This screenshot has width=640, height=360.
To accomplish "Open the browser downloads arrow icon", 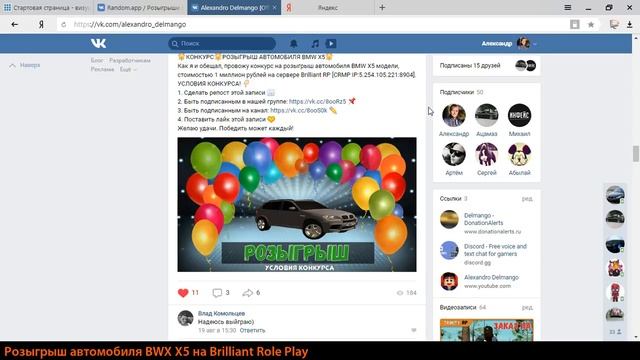I will 630,24.
